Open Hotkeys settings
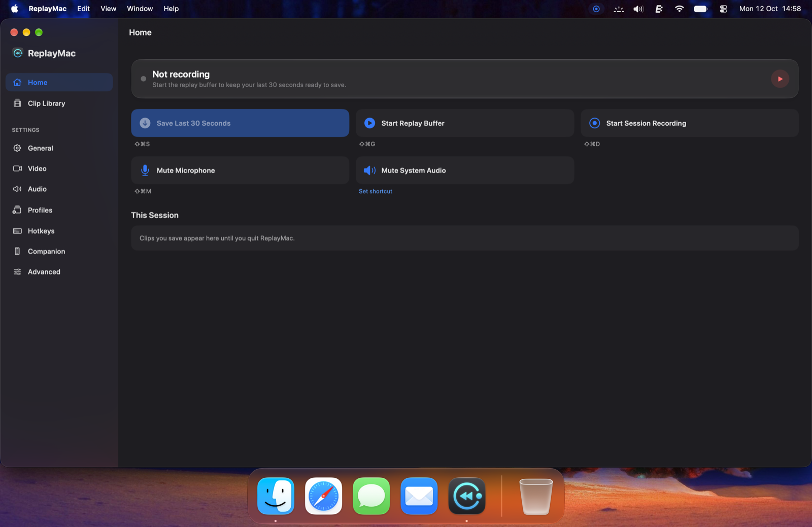Viewport: 812px width, 527px height. (x=59, y=231)
